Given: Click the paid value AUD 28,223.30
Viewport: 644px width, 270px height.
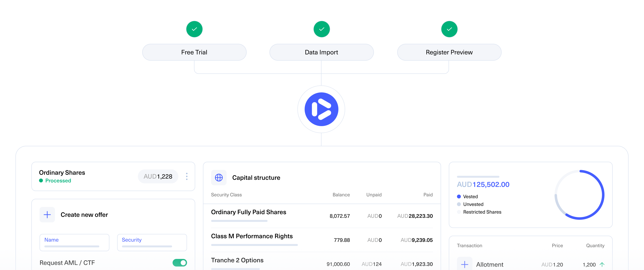Looking at the screenshot, I should point(415,216).
